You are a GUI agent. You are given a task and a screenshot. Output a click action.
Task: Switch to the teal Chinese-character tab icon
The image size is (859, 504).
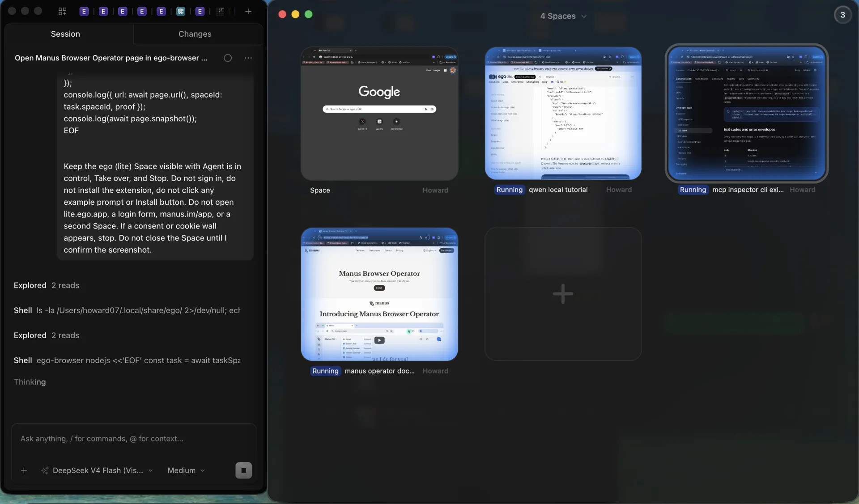(x=181, y=12)
